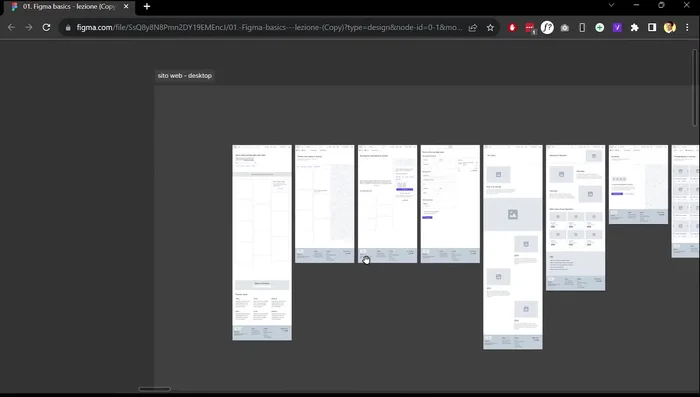Open the Extensions puzzle menu
This screenshot has width=700, height=397.
point(634,28)
